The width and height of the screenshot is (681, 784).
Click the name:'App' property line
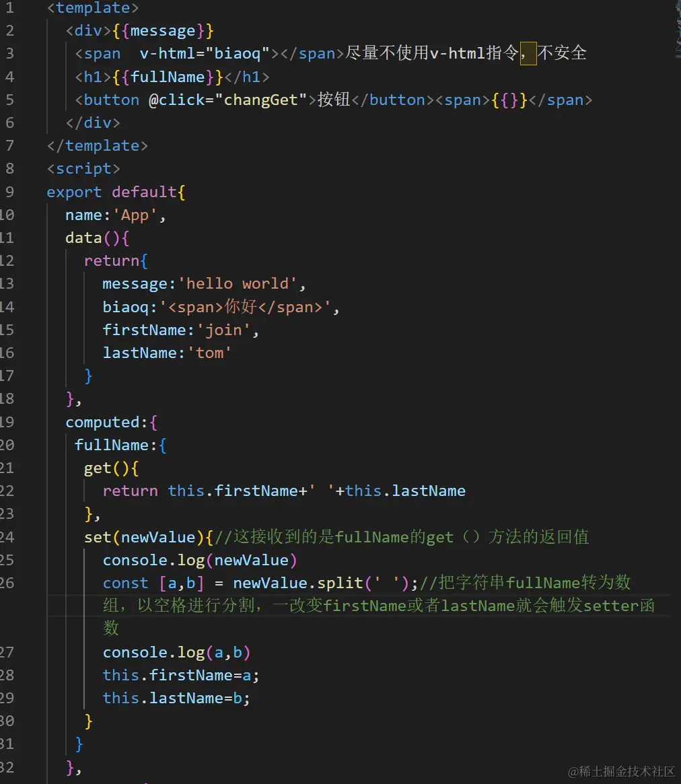click(x=116, y=215)
